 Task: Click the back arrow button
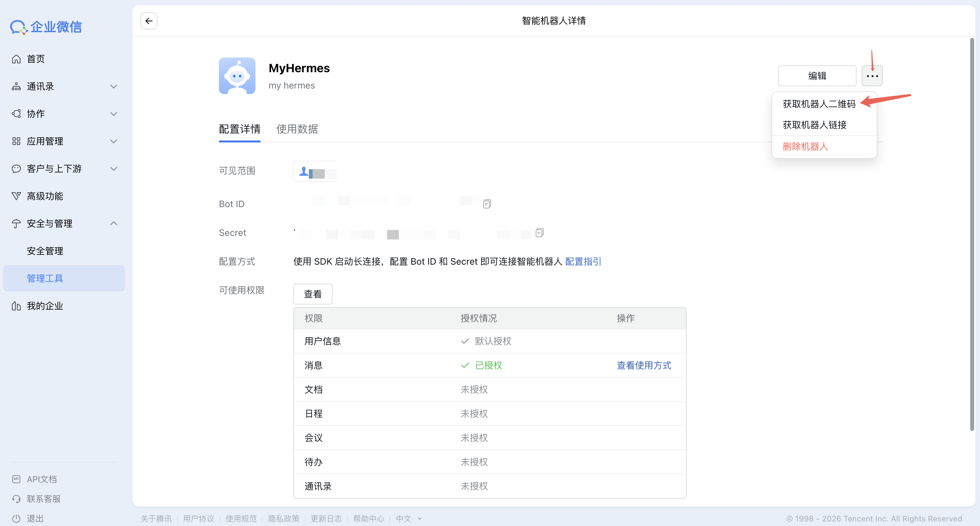tap(149, 21)
